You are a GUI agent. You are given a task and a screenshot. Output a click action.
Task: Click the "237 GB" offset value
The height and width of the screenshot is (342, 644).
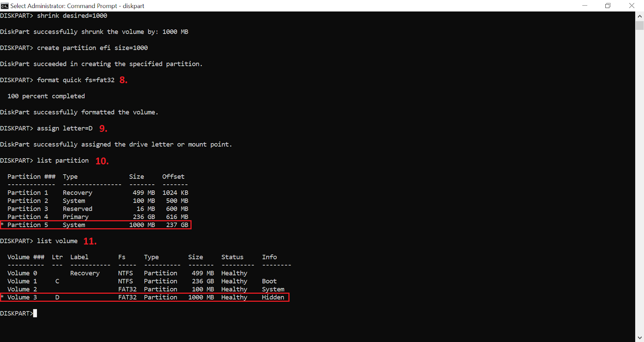pyautogui.click(x=177, y=225)
